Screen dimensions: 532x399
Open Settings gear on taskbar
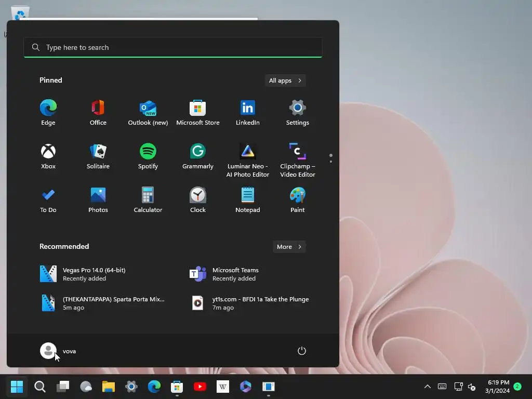(131, 387)
